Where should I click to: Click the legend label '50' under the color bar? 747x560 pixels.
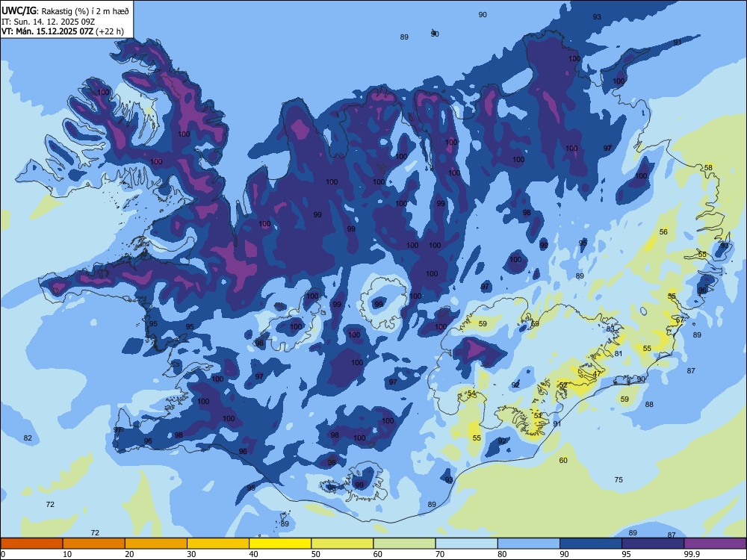(x=315, y=554)
